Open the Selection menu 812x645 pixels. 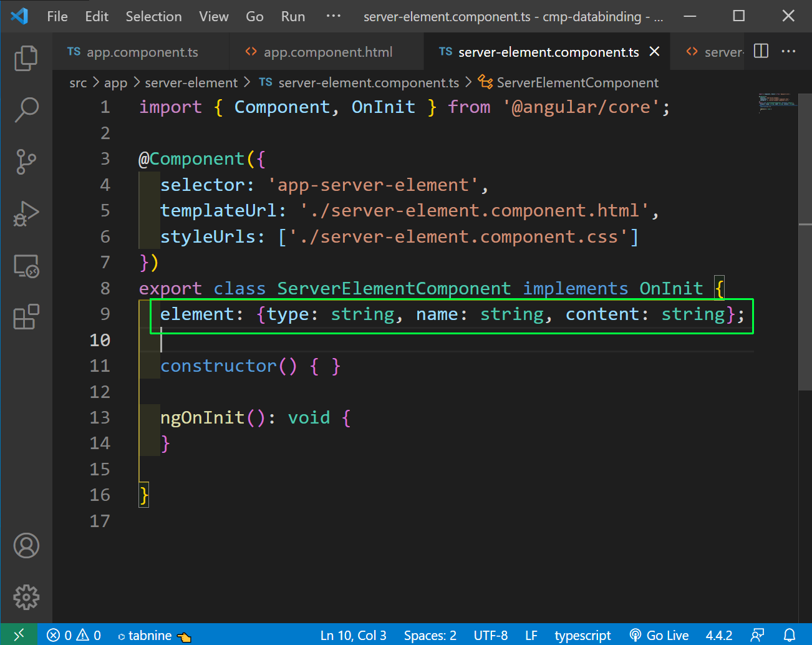click(153, 16)
